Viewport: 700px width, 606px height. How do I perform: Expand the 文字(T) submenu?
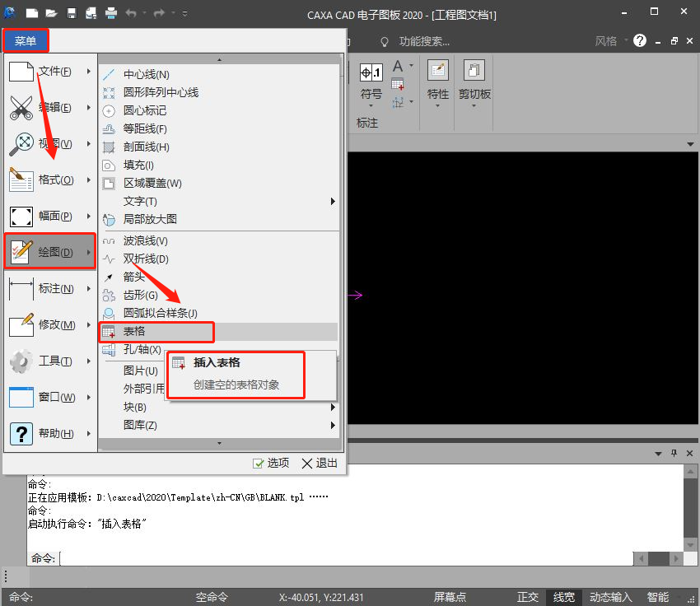tap(219, 201)
